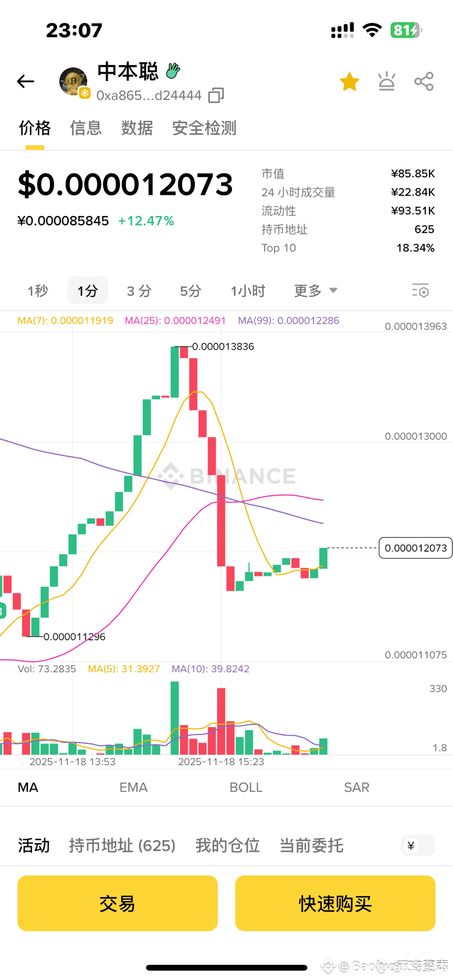Open the price alert bell icon

[386, 81]
